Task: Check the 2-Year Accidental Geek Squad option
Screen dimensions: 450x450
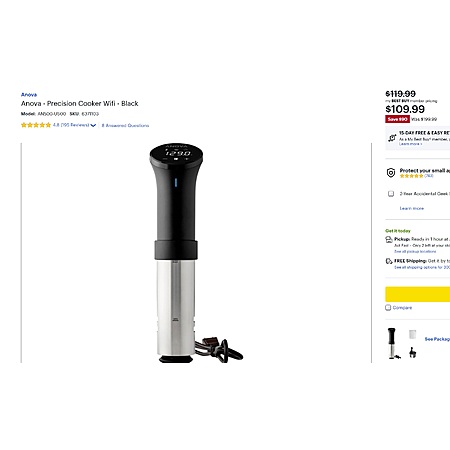Action: [391, 194]
